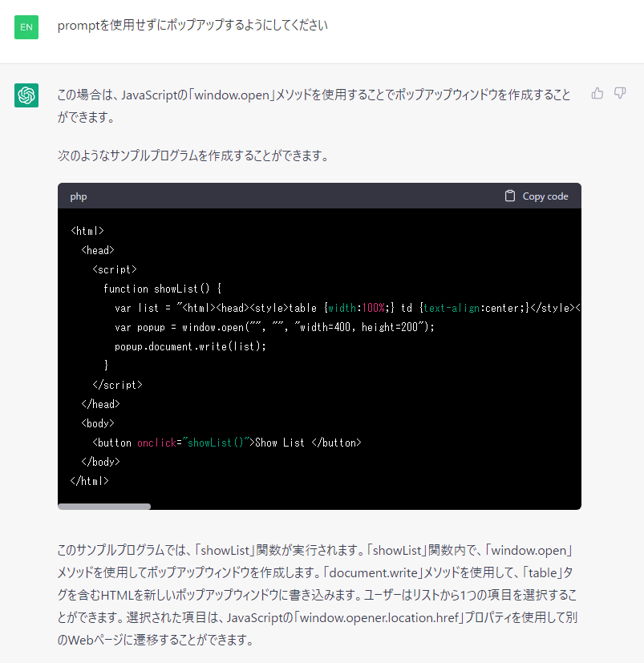This screenshot has height=663, width=644.
Task: Click the ChatGPT logo avatar
Action: coord(26,95)
